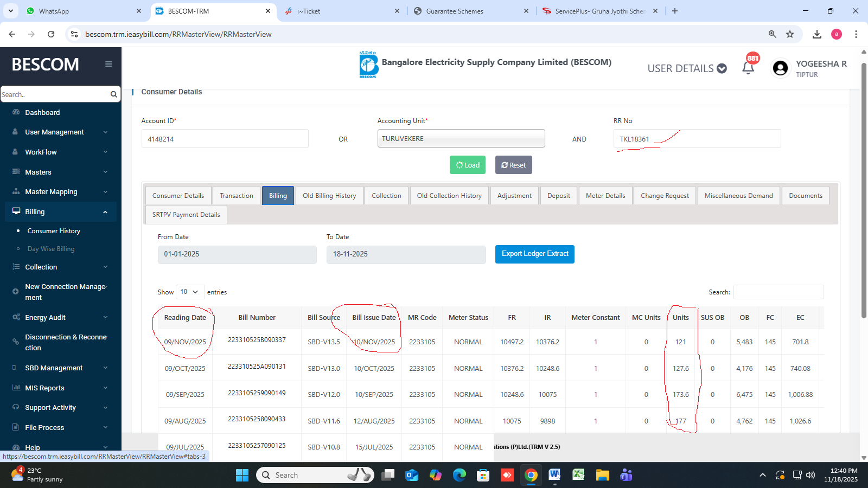The width and height of the screenshot is (868, 488).
Task: Click the table Search input field
Action: [778, 292]
